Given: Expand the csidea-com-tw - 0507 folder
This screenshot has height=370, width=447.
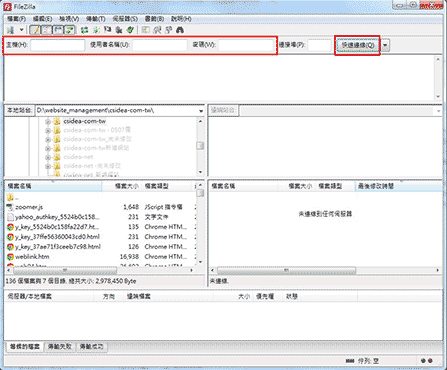Looking at the screenshot, I should [48, 131].
